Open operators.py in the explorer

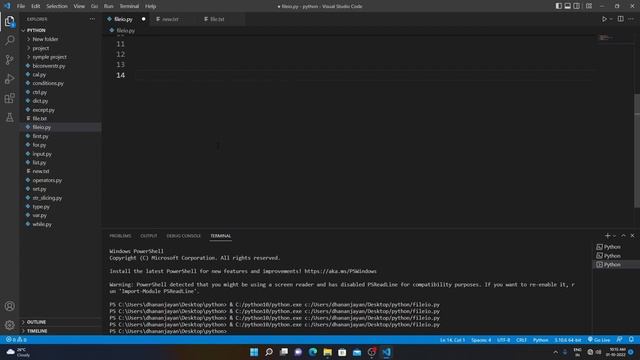[x=60, y=180]
